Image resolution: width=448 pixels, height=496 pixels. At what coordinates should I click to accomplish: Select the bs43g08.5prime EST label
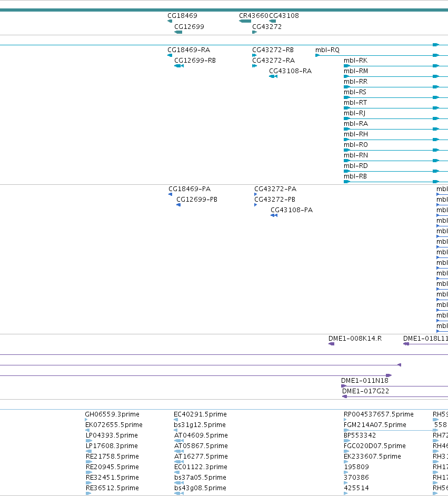point(200,488)
